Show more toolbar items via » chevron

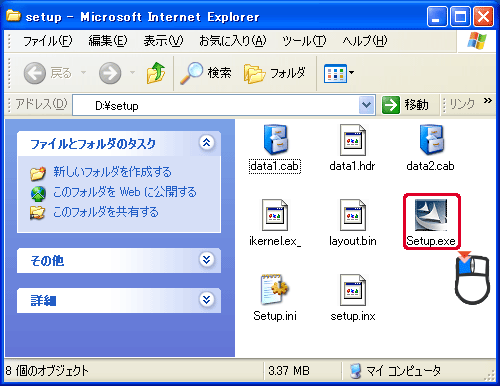(x=488, y=101)
